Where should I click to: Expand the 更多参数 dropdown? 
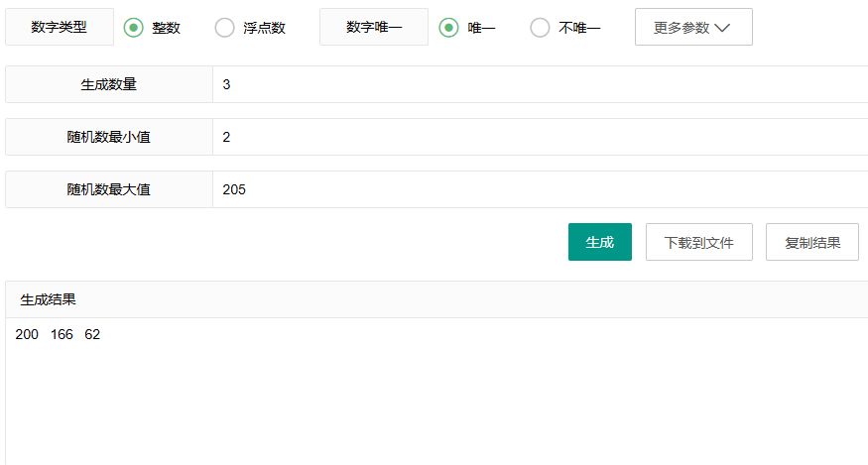693,27
